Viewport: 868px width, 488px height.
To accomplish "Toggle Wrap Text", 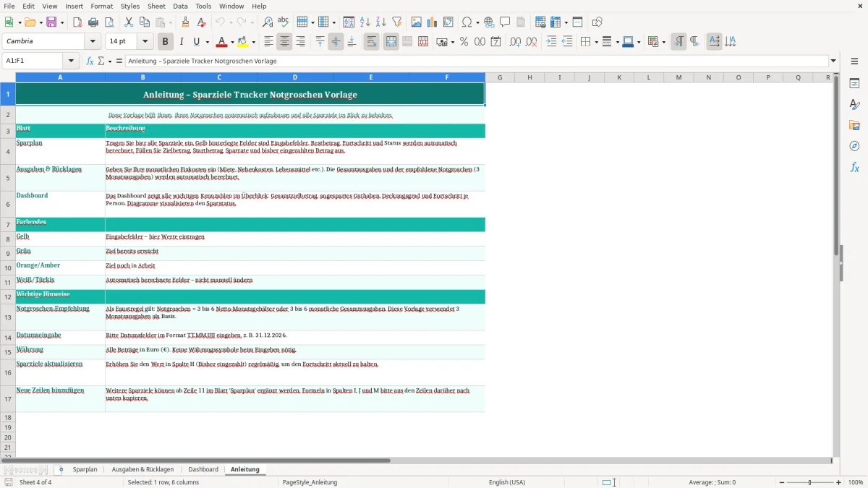I will coord(372,42).
